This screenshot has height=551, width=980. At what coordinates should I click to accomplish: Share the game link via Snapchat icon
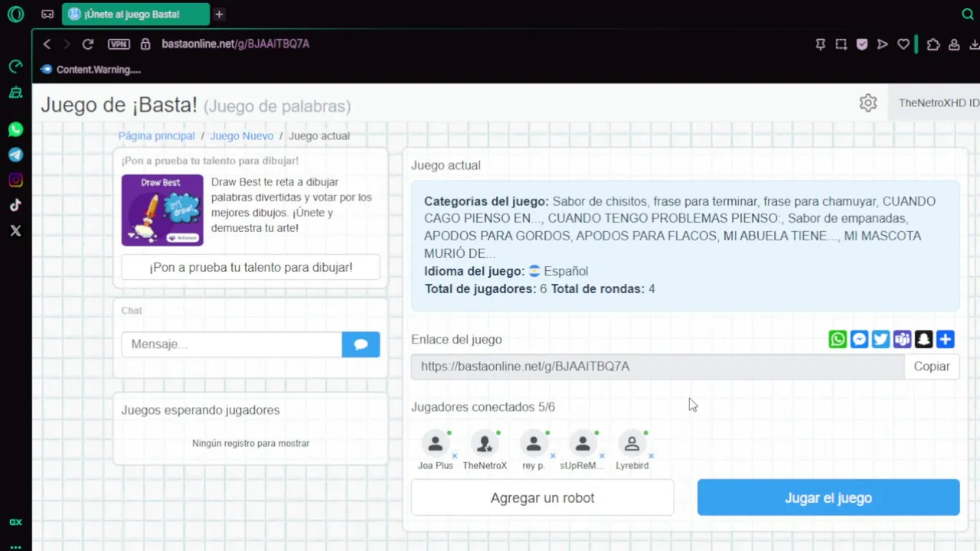pos(923,339)
